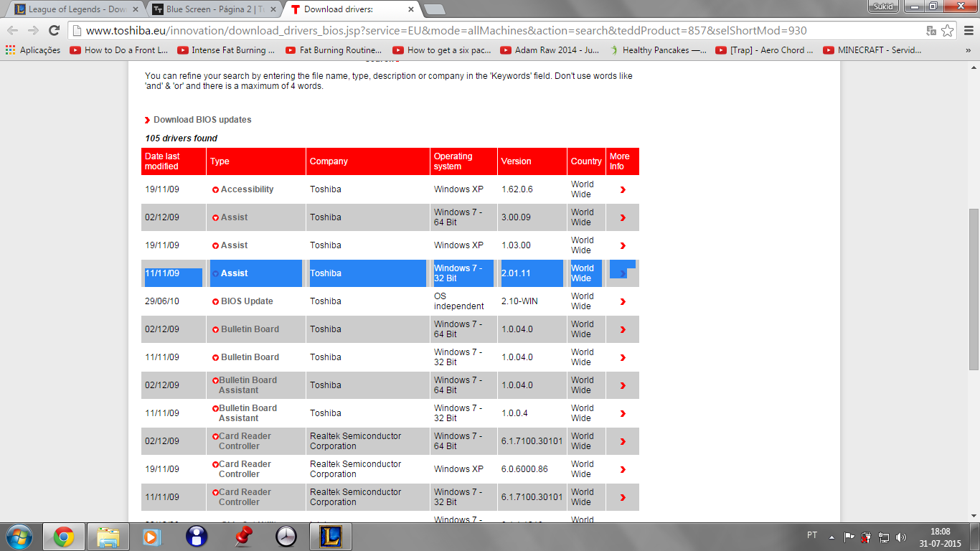980x551 pixels.
Task: Reload the Toshiba drivers page
Action: coord(54,31)
